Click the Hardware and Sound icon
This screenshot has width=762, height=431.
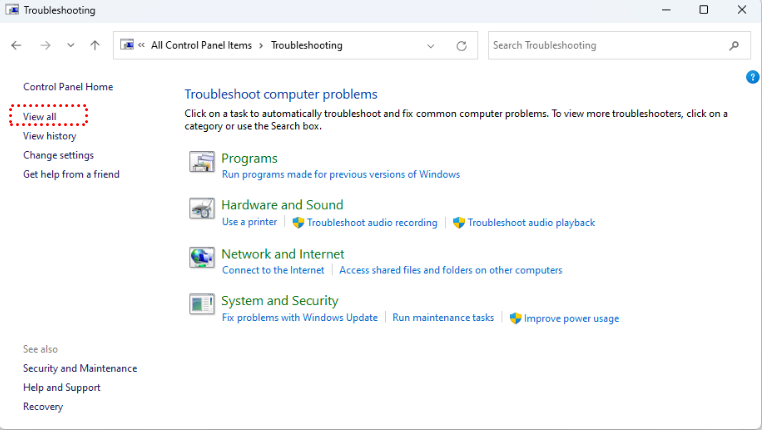coord(202,209)
